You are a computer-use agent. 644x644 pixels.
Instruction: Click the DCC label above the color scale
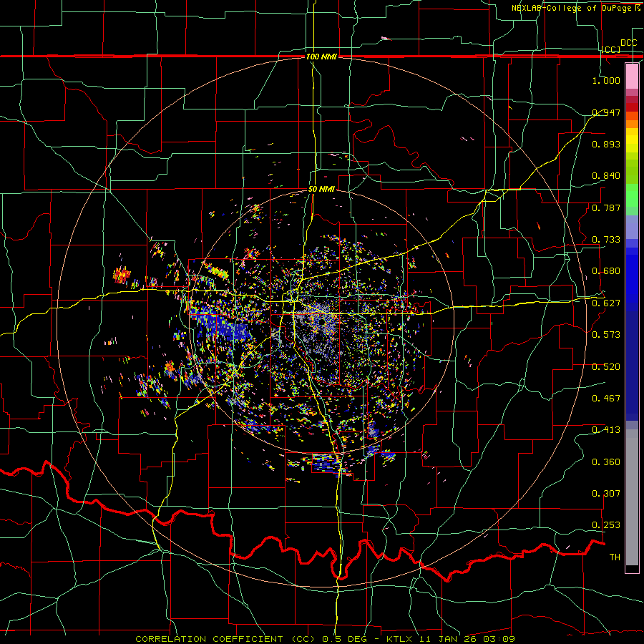click(x=628, y=43)
